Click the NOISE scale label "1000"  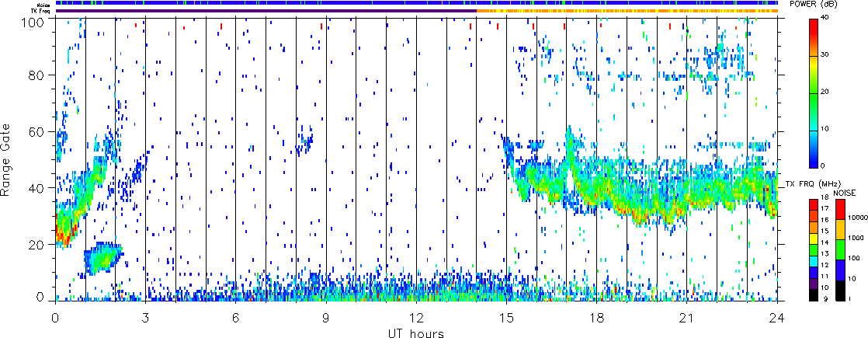point(854,238)
